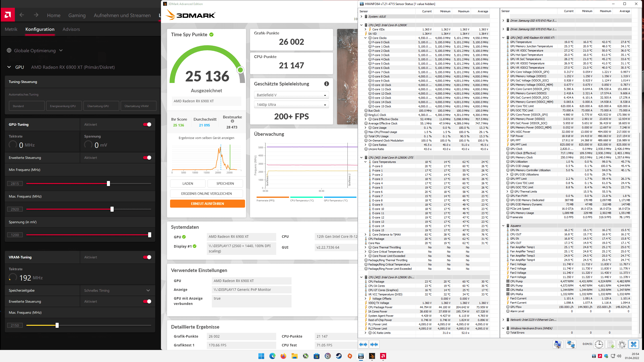Close sensors with blue X button
644x362 pixels.
coord(634,344)
